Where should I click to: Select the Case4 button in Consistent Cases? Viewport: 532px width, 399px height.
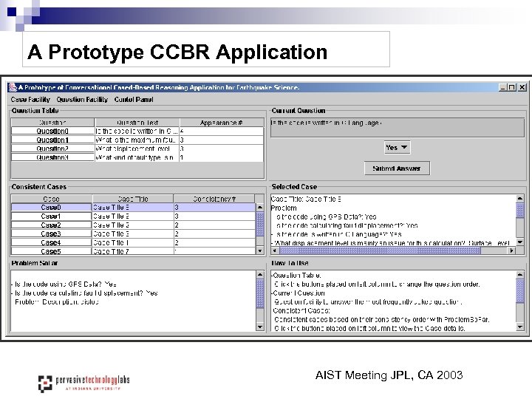click(x=51, y=242)
